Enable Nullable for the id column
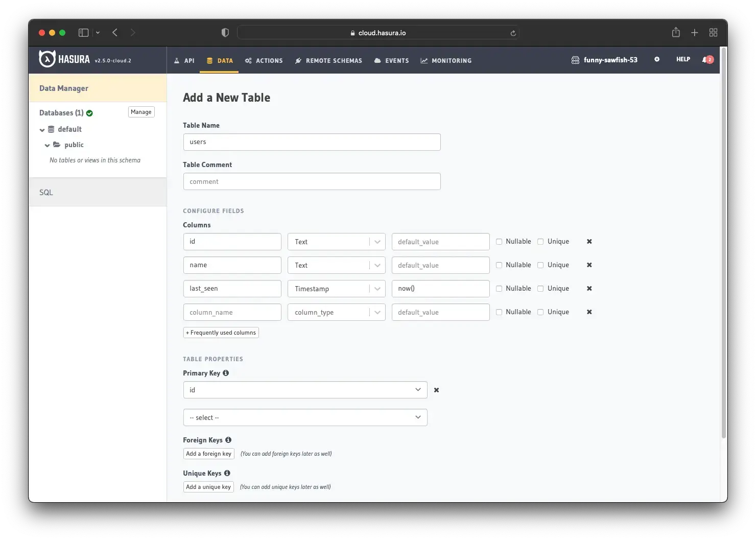The image size is (756, 540). pyautogui.click(x=499, y=242)
